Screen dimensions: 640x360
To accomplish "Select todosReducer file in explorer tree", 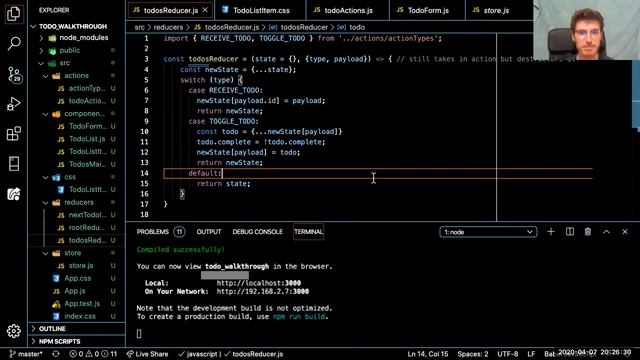I will click(x=77, y=240).
